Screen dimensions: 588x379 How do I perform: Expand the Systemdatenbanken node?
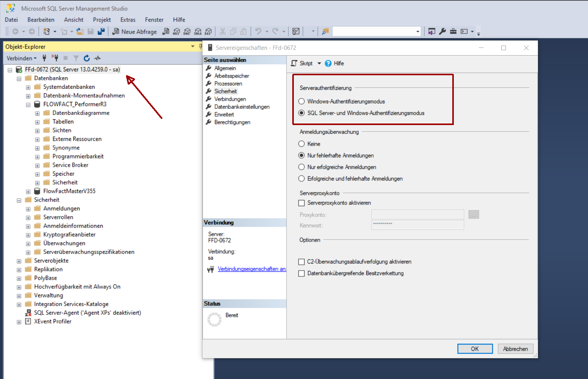28,87
